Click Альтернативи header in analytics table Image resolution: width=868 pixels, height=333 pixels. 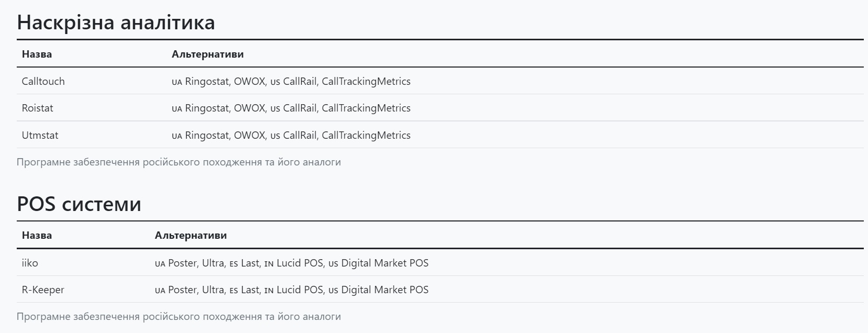[208, 54]
